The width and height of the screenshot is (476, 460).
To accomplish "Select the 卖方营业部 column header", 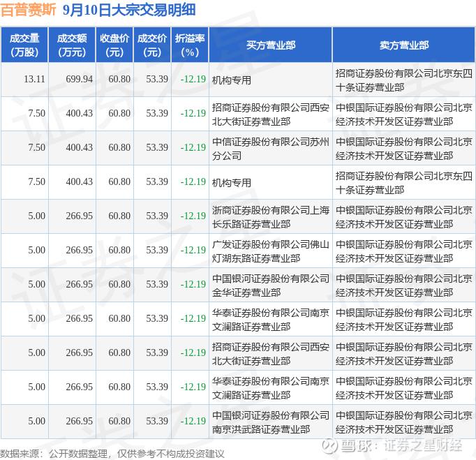I will [x=403, y=45].
